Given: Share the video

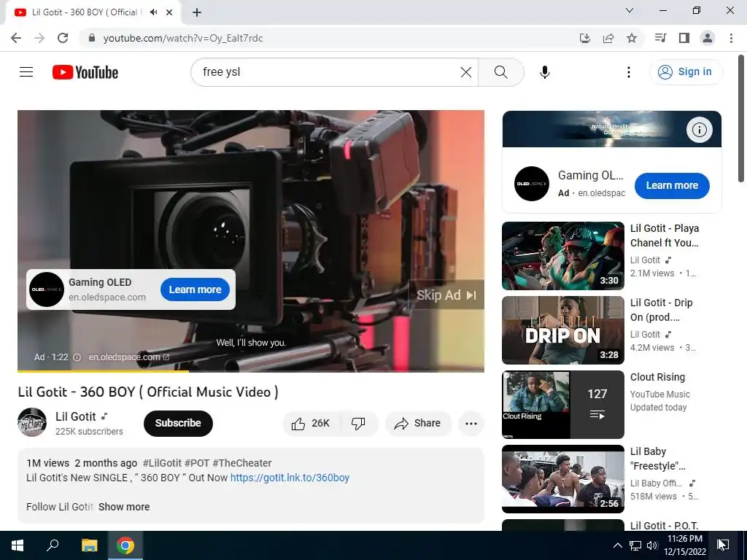Looking at the screenshot, I should pyautogui.click(x=418, y=424).
